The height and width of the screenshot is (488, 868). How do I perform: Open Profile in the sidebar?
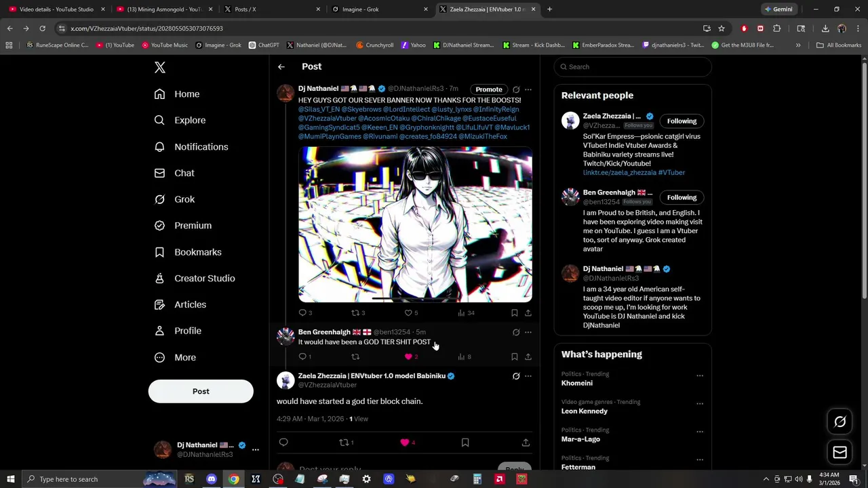[178, 331]
